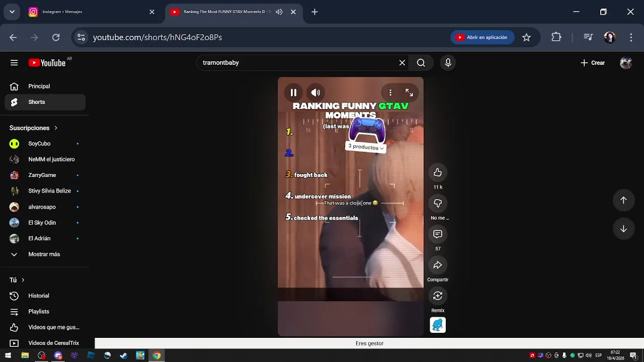Open Videos de CerealTrix

(45, 343)
